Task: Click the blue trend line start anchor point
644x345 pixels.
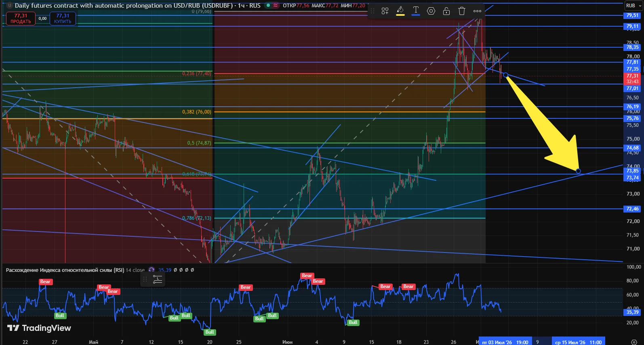Action: pyautogui.click(x=505, y=75)
